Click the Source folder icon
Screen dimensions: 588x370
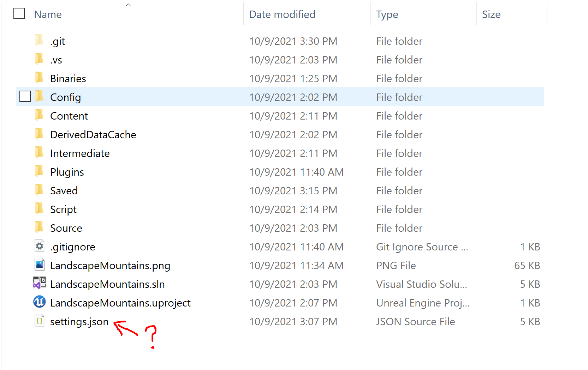pos(39,228)
